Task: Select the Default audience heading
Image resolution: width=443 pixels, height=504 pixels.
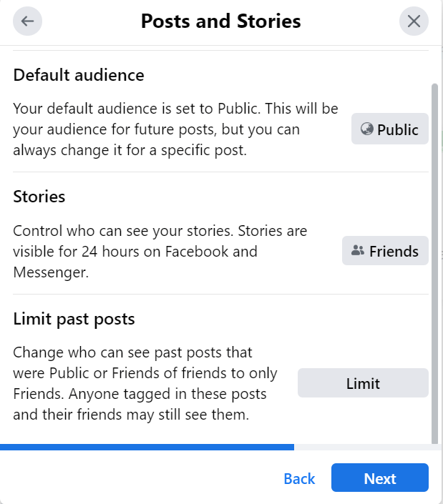Action: [x=79, y=75]
